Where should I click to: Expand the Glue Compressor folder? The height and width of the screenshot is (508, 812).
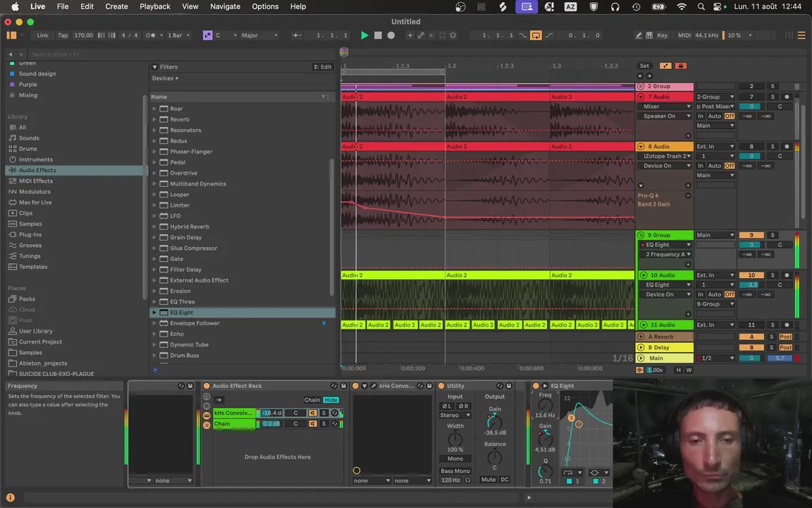click(x=154, y=248)
